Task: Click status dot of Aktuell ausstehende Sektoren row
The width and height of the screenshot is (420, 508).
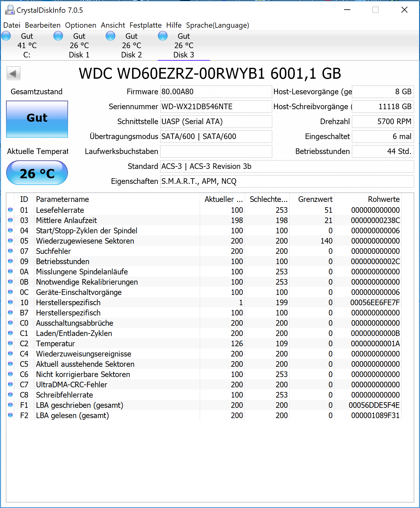Action: click(x=10, y=364)
